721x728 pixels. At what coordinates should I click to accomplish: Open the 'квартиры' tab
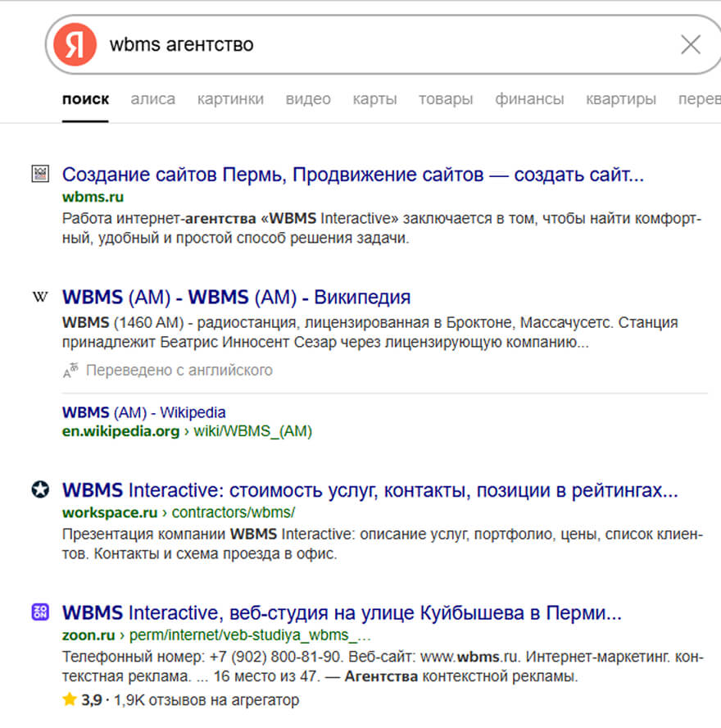(x=621, y=99)
